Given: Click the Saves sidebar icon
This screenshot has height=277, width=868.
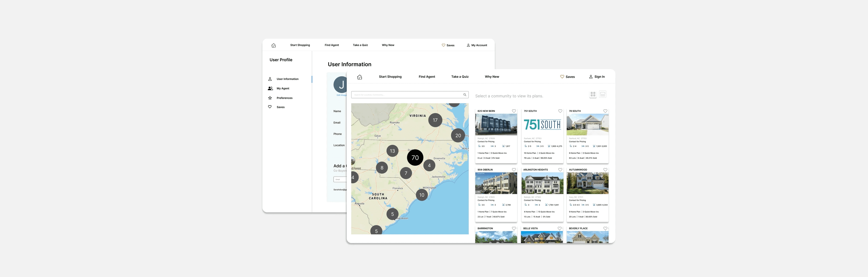Looking at the screenshot, I should (270, 107).
